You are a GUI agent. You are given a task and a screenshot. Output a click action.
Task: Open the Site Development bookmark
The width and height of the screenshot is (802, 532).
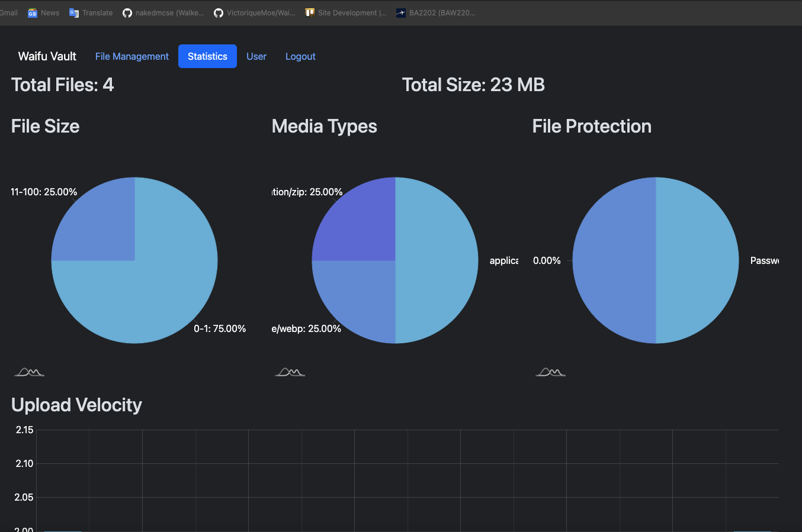346,13
